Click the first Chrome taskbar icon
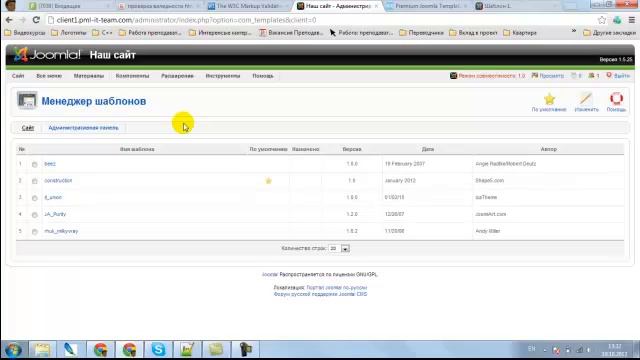The width and height of the screenshot is (640, 360). pyautogui.click(x=100, y=350)
